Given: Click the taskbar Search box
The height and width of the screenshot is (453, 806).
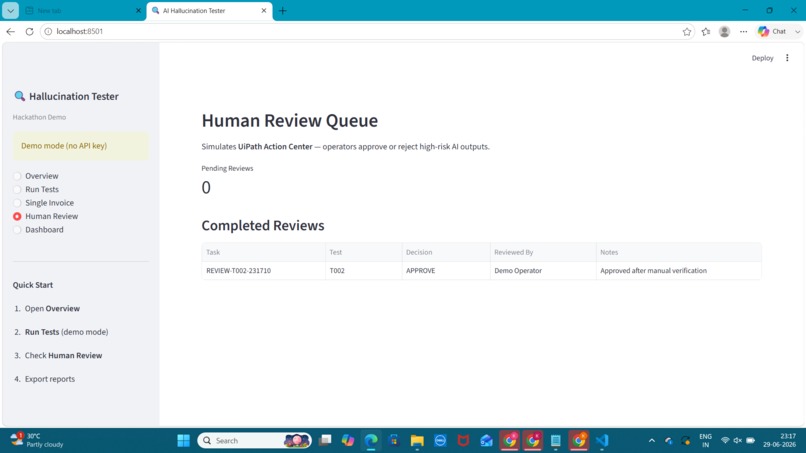Looking at the screenshot, I should coord(254,441).
